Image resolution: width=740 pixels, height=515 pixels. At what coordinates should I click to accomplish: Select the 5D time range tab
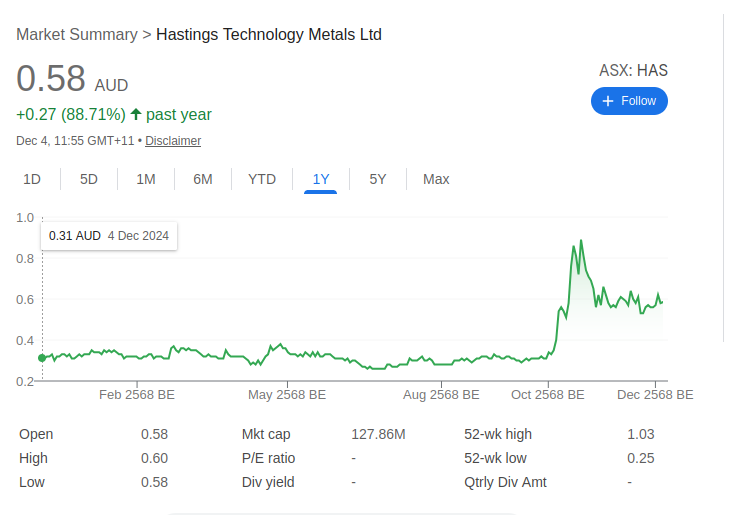point(89,179)
